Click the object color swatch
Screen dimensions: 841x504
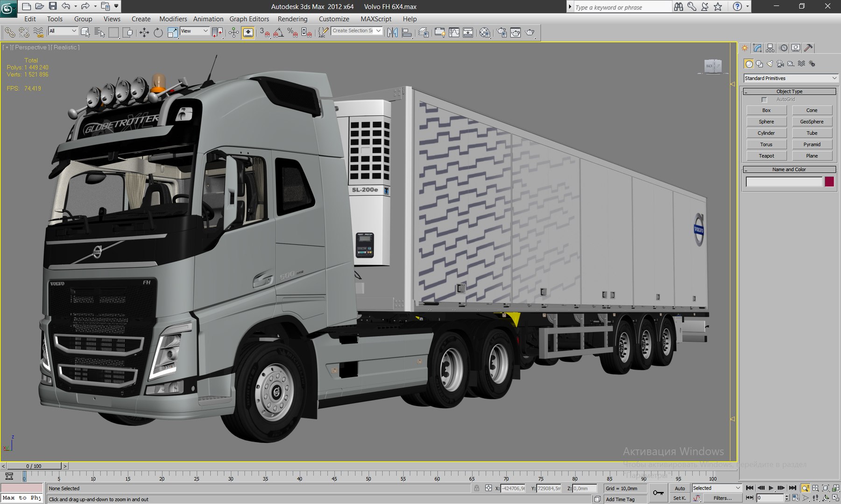[829, 182]
